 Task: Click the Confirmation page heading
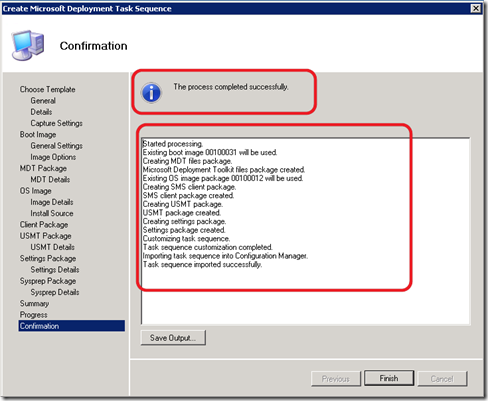click(93, 46)
